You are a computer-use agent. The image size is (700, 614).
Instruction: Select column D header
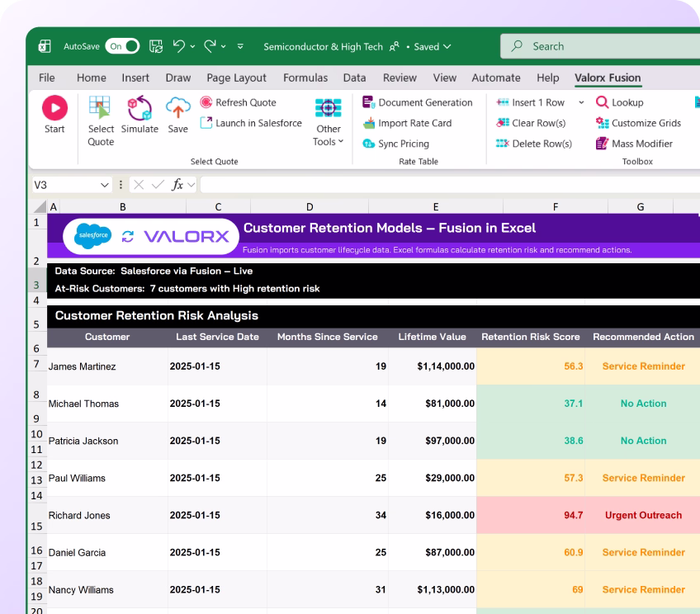(x=310, y=206)
